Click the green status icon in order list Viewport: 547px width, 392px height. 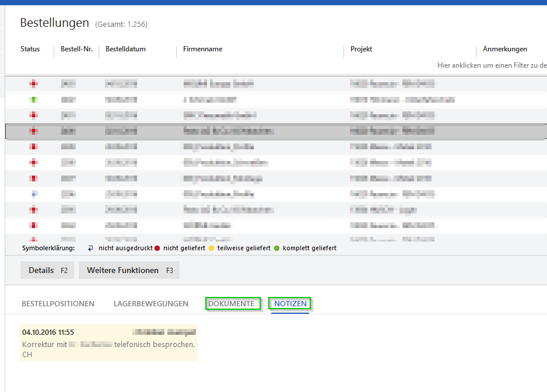coord(33,100)
